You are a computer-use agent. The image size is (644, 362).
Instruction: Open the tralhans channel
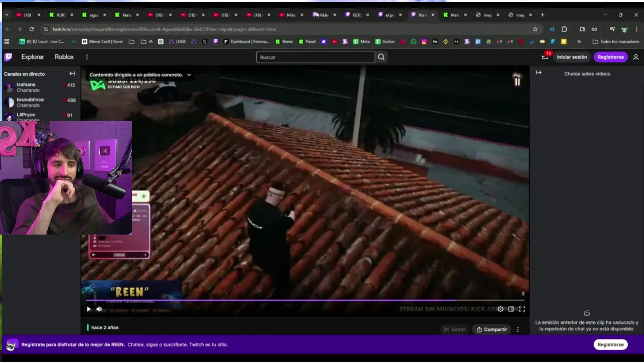click(x=39, y=87)
